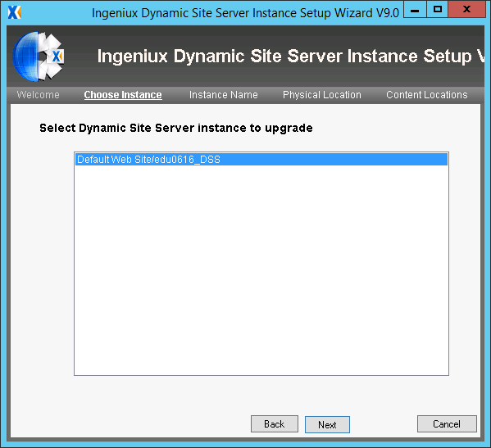Minimize the setup wizard window
Viewport: 491px width, 448px height.
click(415, 9)
